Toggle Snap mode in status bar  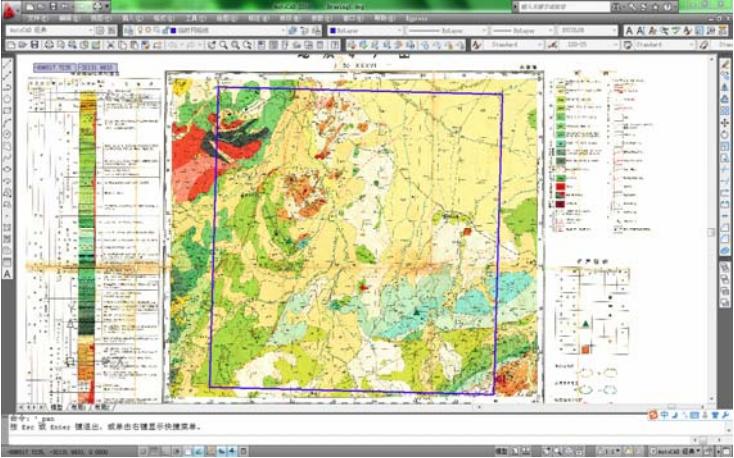click(x=143, y=451)
